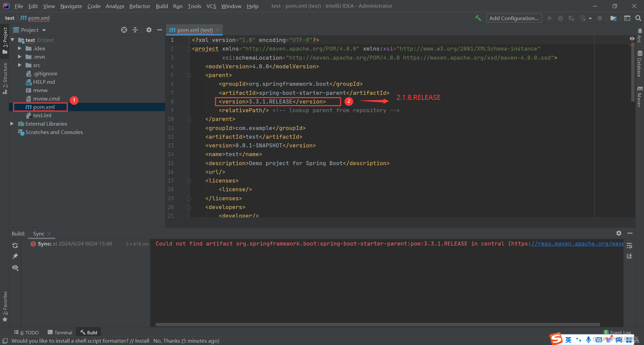Open the Favorites tool window stripe
Image resolution: width=644 pixels, height=345 pixels.
(x=5, y=306)
